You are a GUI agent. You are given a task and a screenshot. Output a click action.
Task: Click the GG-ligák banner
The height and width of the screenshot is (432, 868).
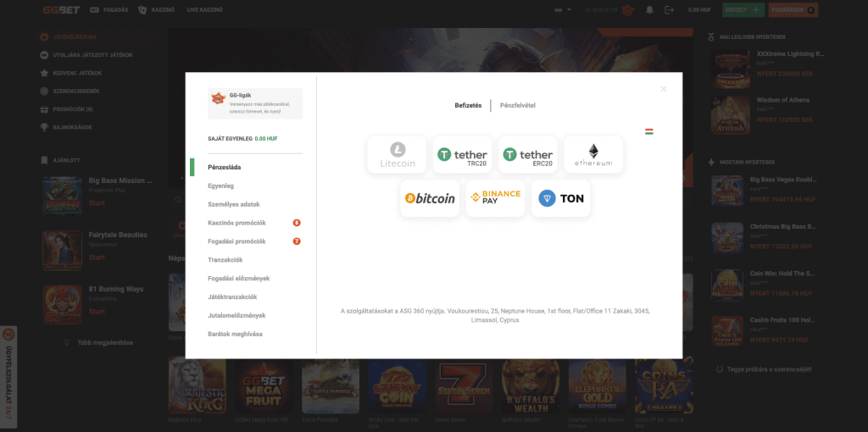click(x=255, y=103)
